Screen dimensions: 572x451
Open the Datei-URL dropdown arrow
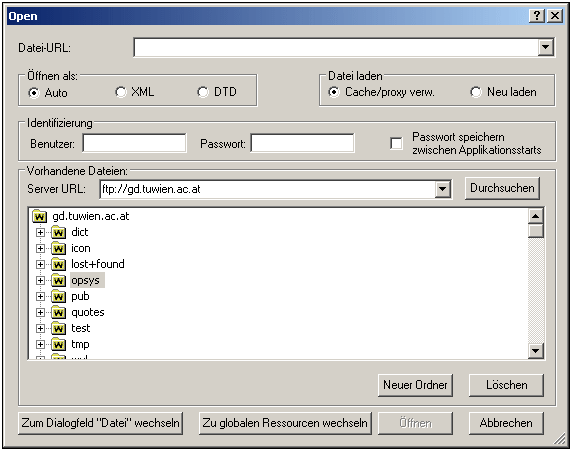click(546, 47)
